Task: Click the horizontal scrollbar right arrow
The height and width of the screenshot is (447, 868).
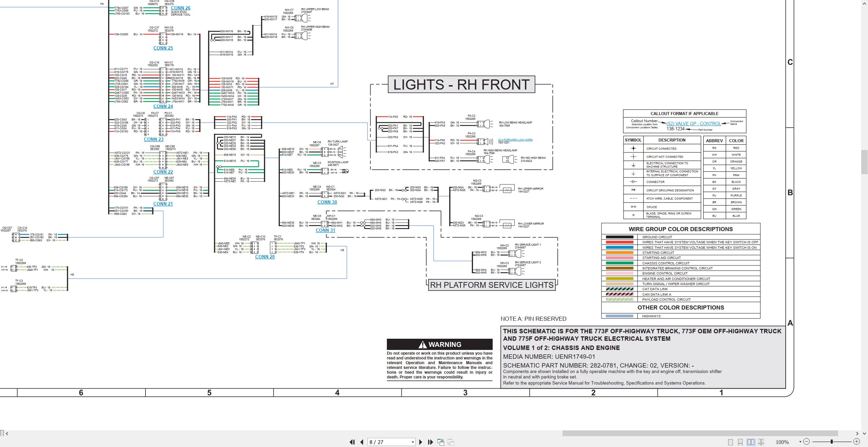Action: pos(857,433)
